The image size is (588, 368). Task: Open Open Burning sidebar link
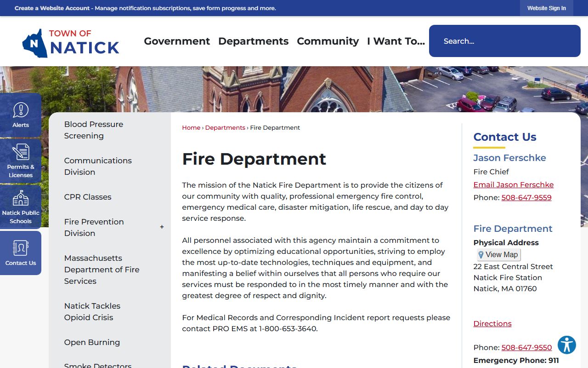tap(92, 342)
